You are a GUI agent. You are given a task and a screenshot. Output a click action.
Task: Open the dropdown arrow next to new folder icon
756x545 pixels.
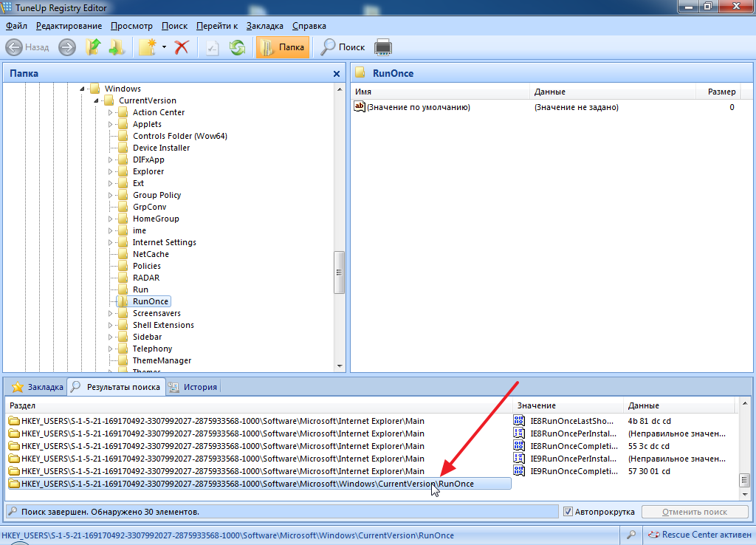coord(164,47)
